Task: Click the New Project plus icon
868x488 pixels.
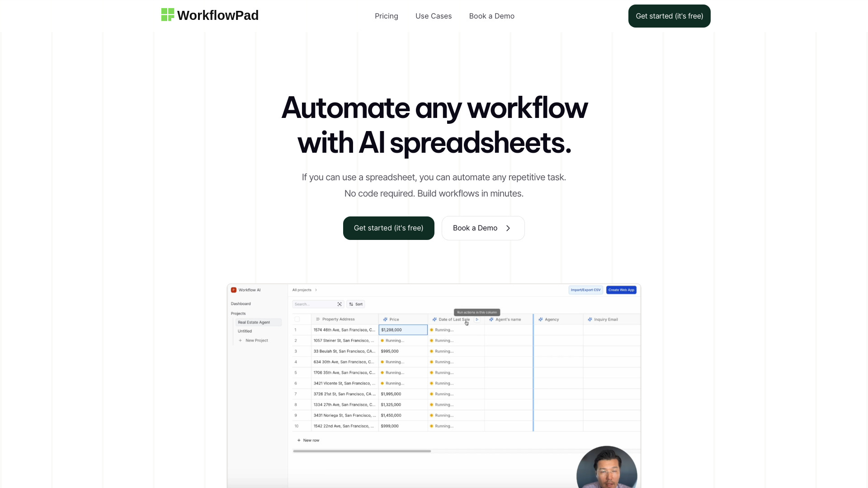Action: click(241, 340)
